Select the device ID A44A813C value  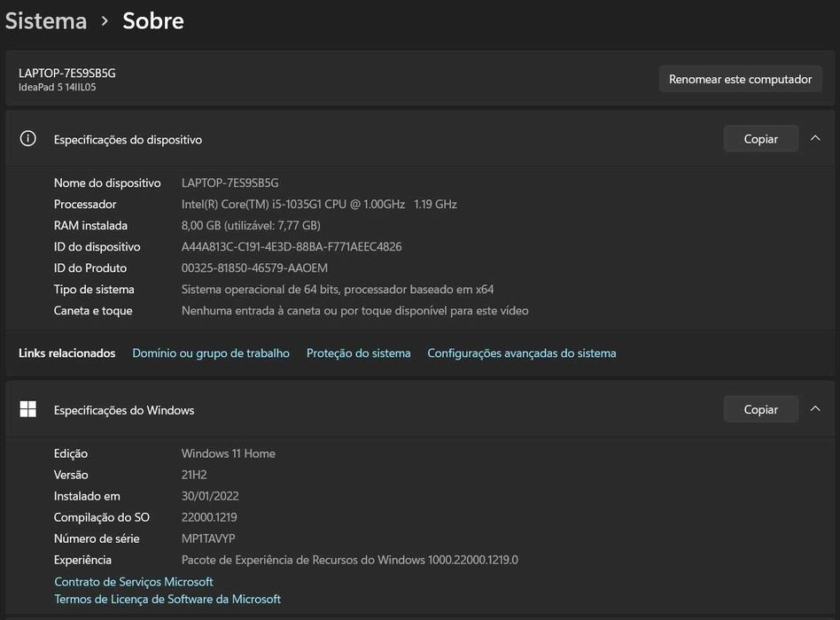point(292,247)
